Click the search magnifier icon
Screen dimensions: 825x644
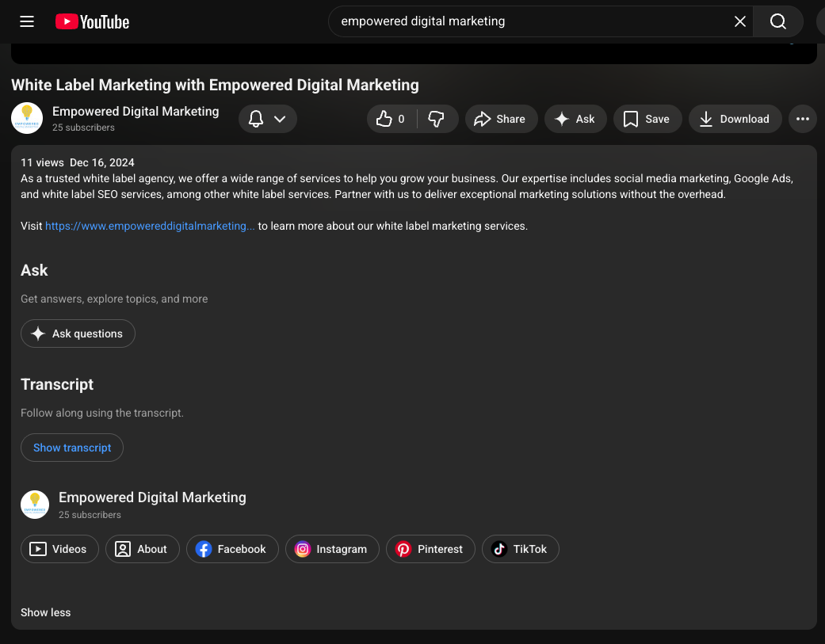tap(776, 21)
